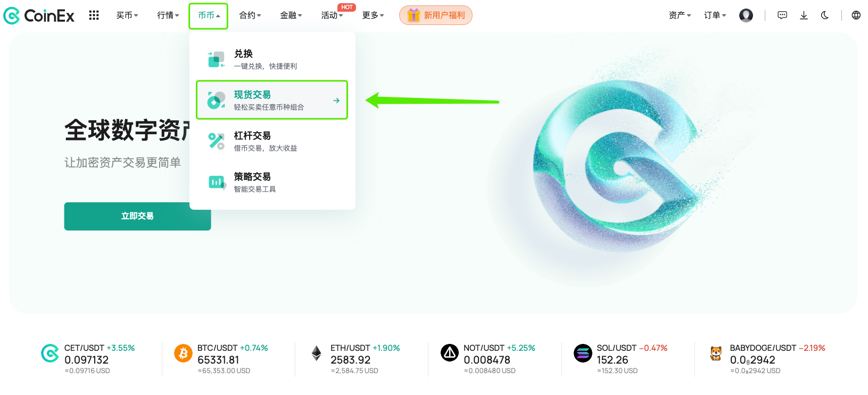Screen dimensions: 868x395
Task: Expand the 订单 dropdown
Action: click(715, 15)
